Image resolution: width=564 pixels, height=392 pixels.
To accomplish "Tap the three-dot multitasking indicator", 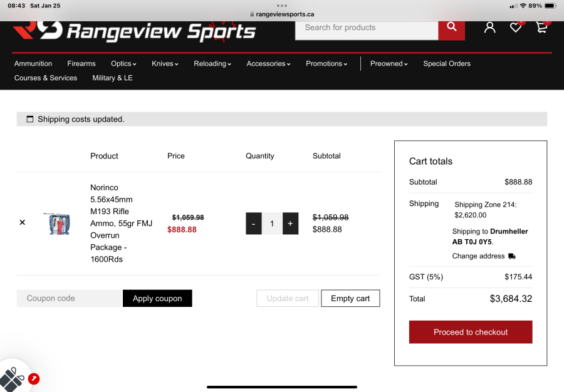I will coord(282,6).
